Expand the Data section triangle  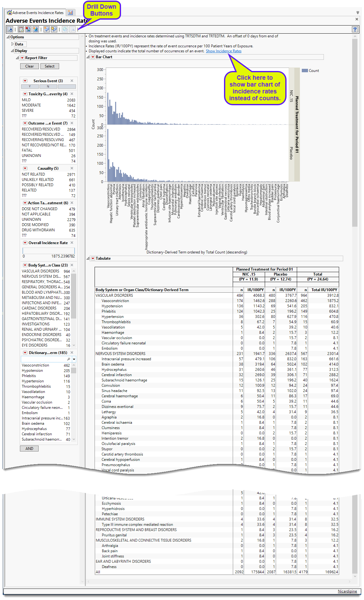tap(12, 44)
